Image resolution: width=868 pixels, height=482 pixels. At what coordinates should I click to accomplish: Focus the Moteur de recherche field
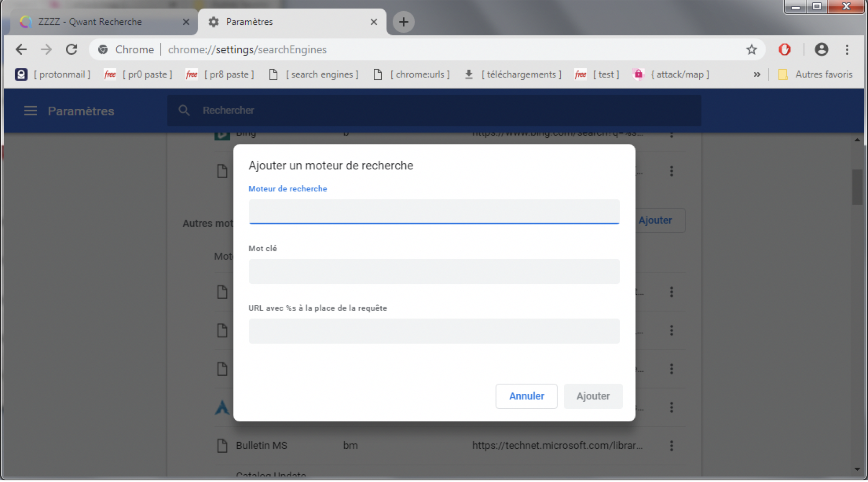pos(434,211)
